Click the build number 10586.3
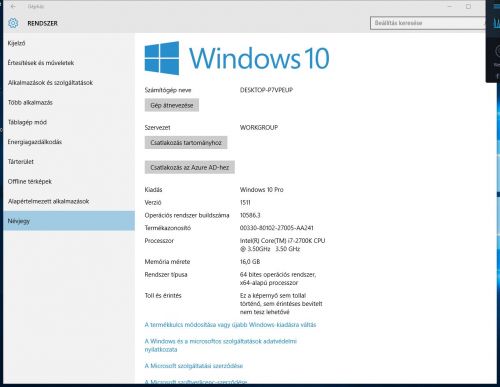This screenshot has width=500, height=387. tap(250, 215)
